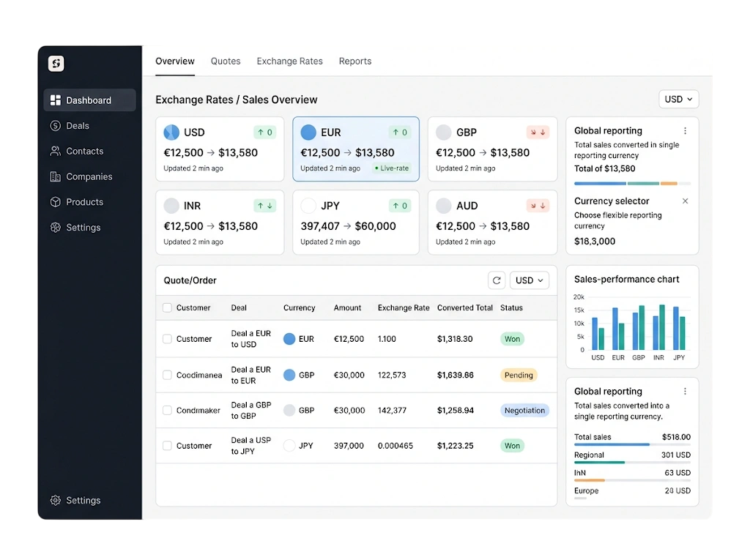Screen dimensions: 750x560
Task: Toggle the select-all checkbox in table header
Action: (x=167, y=307)
